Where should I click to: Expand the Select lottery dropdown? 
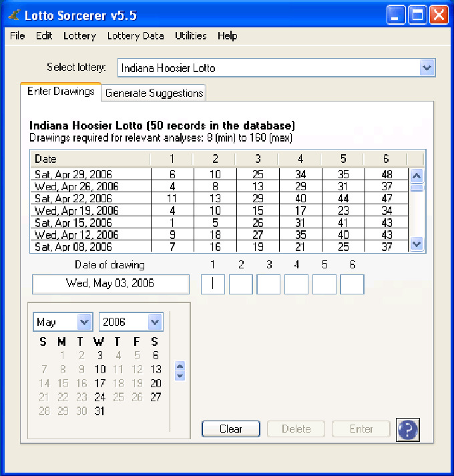point(427,67)
